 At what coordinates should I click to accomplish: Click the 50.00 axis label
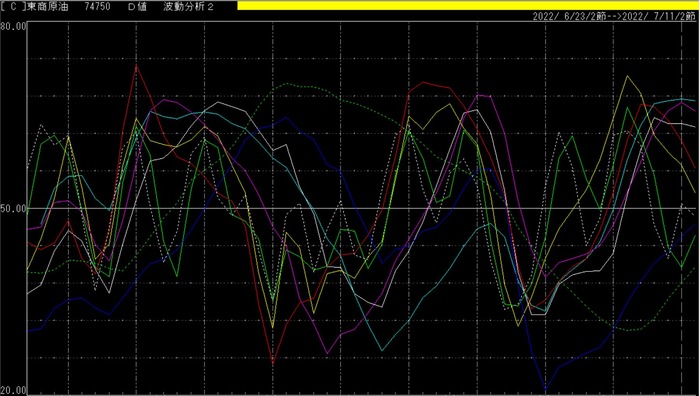[x=13, y=208]
